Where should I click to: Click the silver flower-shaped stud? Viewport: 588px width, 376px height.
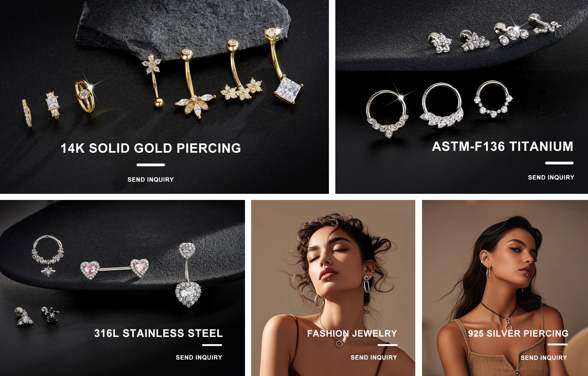pos(440,43)
